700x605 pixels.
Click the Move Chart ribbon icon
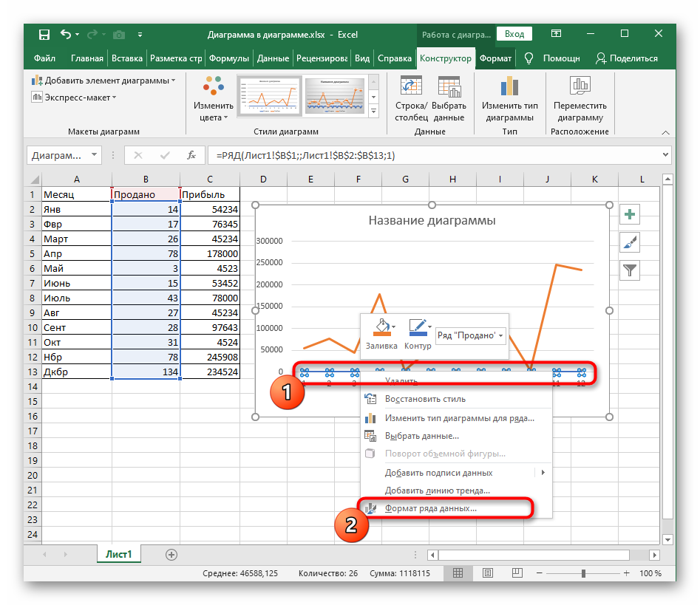click(580, 86)
